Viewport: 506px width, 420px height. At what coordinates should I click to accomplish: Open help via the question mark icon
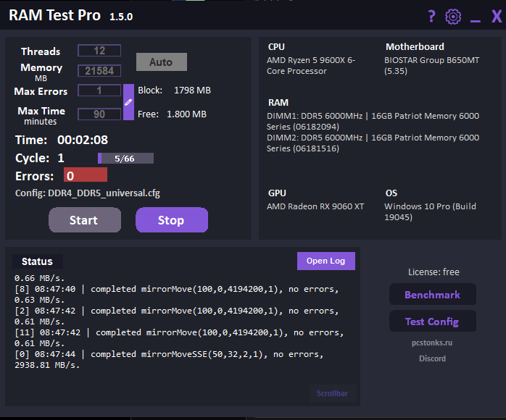(432, 16)
